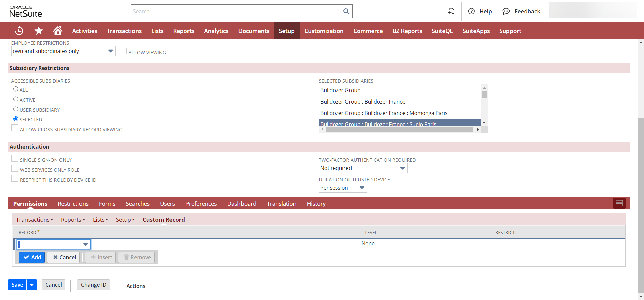Click the Level cell showing None

click(424, 244)
